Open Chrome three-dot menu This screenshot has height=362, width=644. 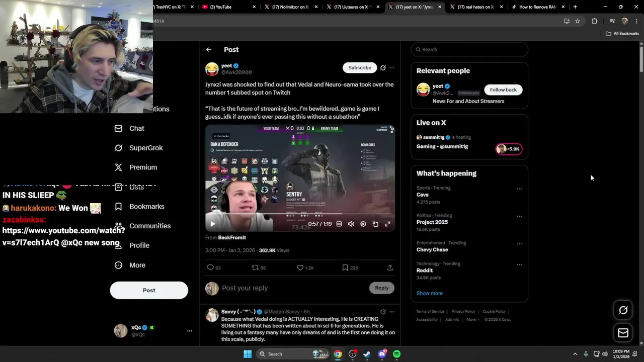coord(636,21)
